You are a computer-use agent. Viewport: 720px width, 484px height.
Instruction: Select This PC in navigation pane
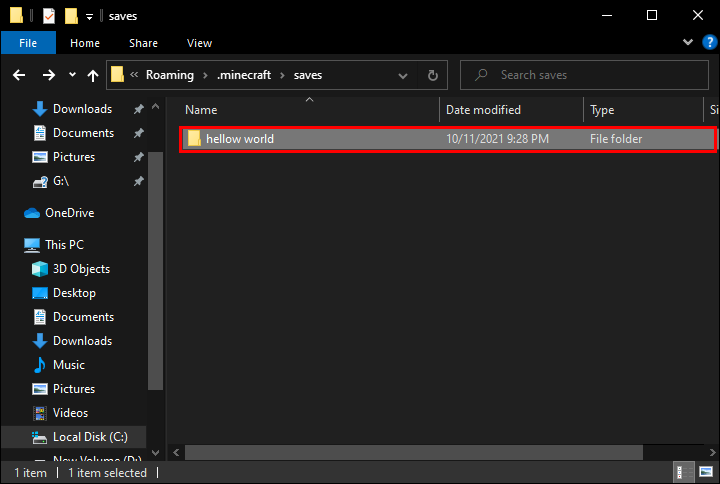(64, 245)
